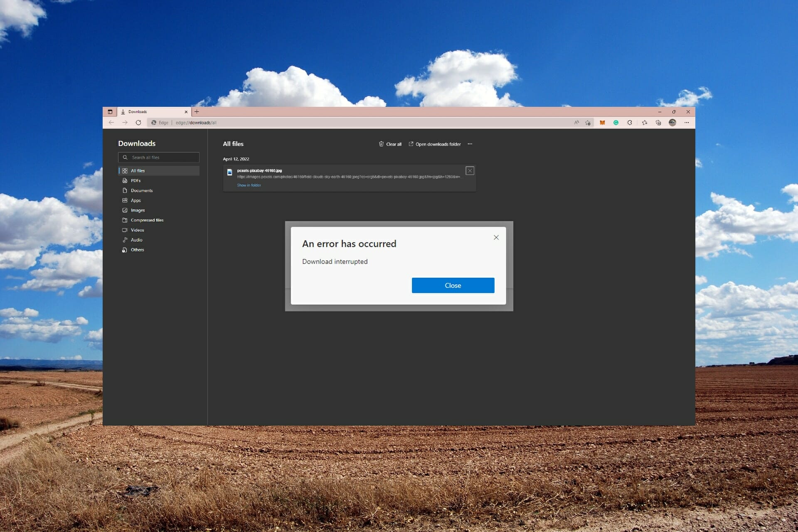Open the Collections icon
Image resolution: width=798 pixels, height=532 pixels.
(x=658, y=123)
